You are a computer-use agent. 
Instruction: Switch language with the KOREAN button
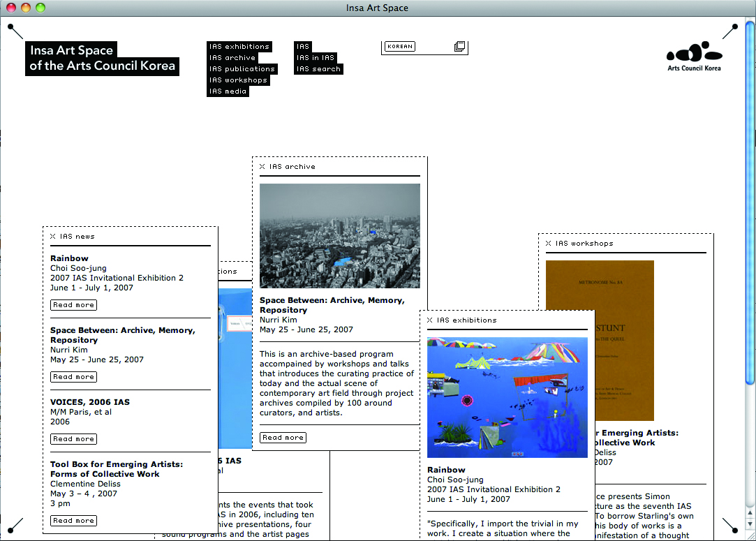tap(400, 47)
